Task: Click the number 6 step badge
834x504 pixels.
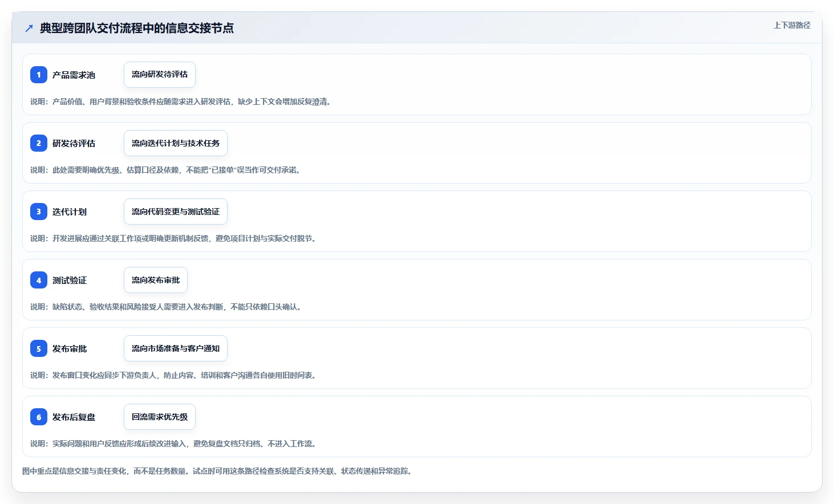Action: click(x=39, y=417)
